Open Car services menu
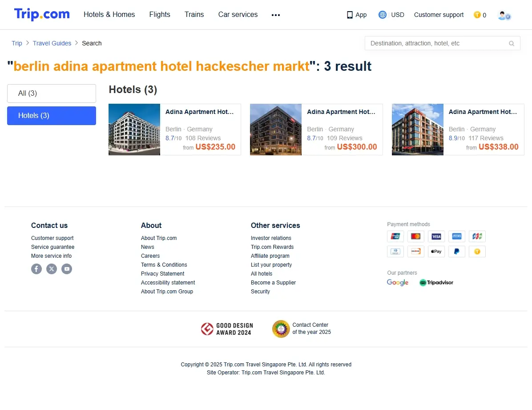Screen dimensions: 532x410 point(238,15)
